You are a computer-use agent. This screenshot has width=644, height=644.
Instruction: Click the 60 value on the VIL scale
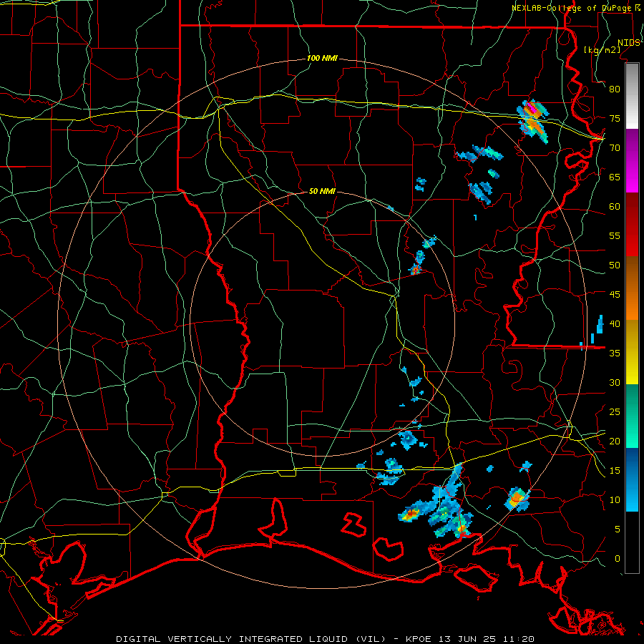pyautogui.click(x=615, y=207)
